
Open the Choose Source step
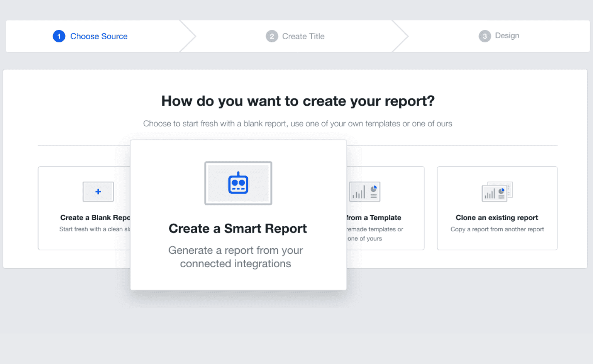pos(99,36)
